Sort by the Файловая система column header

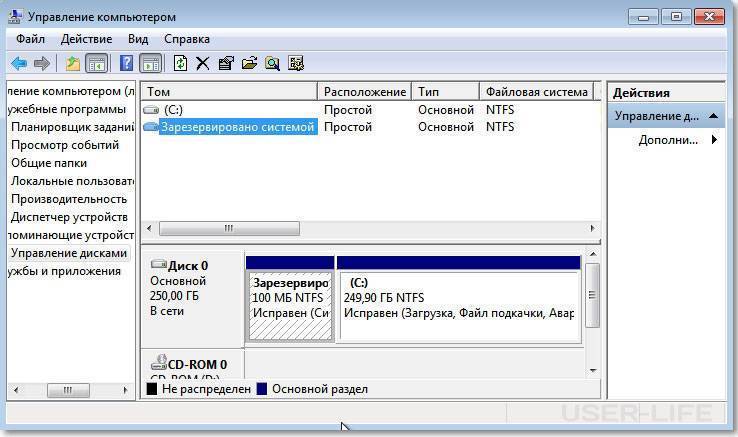pos(537,92)
